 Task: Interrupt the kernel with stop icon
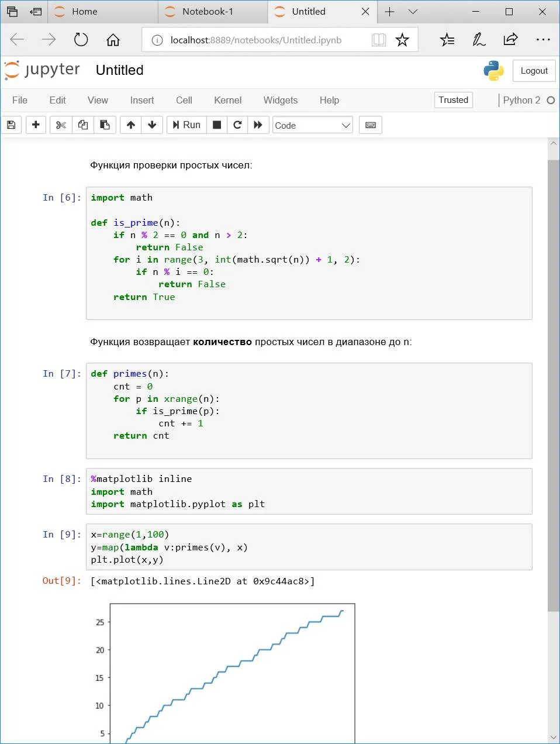tap(217, 125)
